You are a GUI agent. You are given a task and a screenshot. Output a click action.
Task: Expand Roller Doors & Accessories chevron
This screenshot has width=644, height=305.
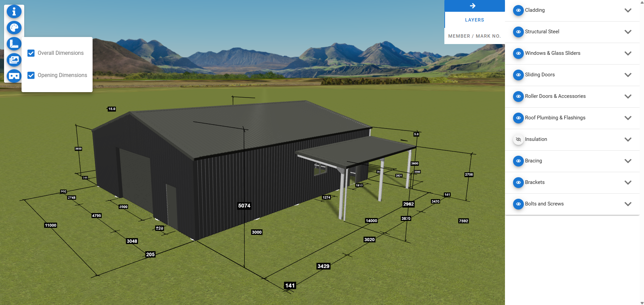point(628,97)
